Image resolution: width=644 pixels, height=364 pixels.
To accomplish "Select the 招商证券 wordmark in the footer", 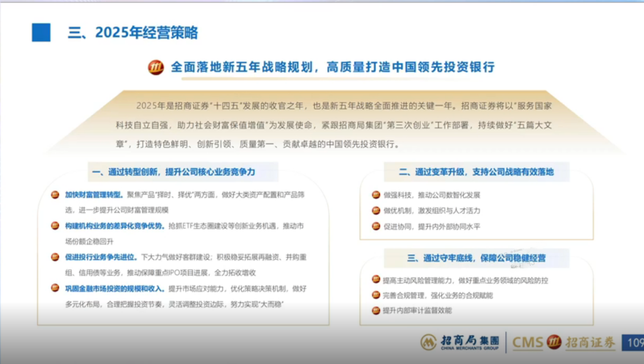I will pyautogui.click(x=590, y=342).
